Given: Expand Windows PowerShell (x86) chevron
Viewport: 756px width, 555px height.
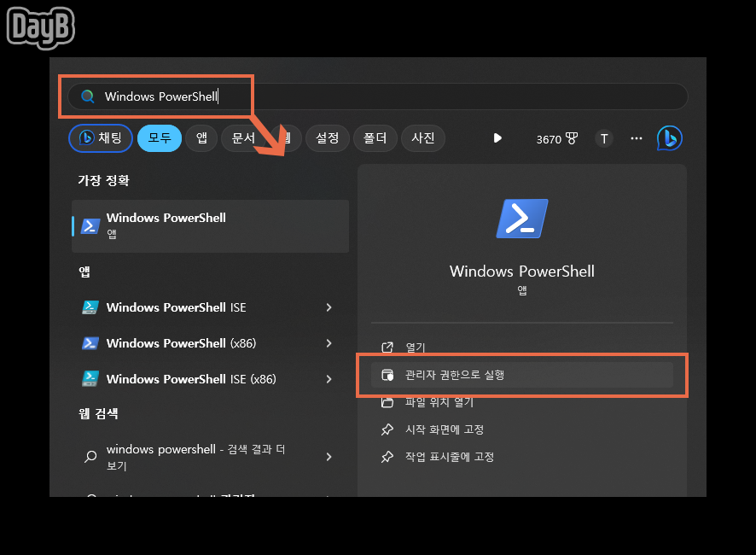Looking at the screenshot, I should (329, 343).
